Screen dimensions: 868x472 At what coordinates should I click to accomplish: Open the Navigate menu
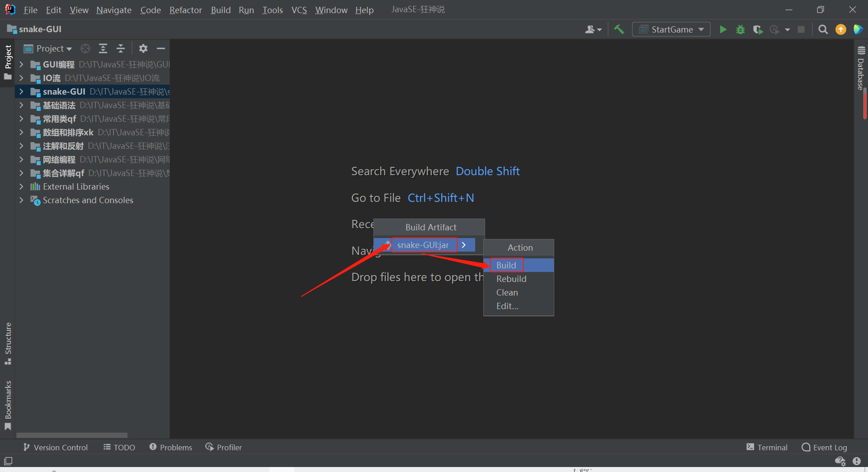113,10
